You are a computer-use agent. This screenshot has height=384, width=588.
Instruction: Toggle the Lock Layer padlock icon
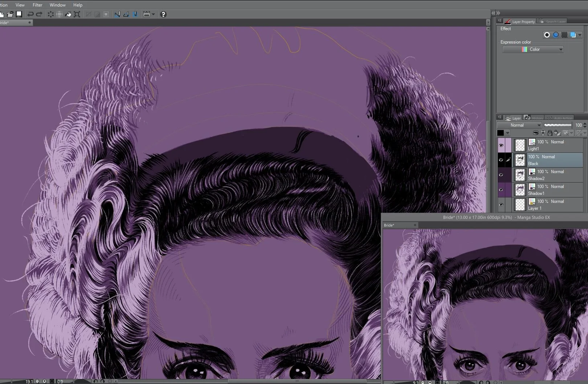click(x=550, y=133)
